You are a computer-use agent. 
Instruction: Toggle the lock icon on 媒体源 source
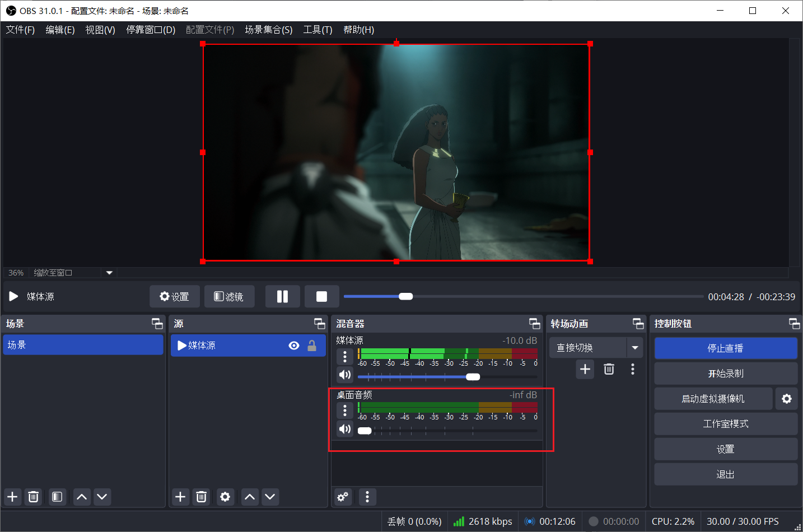[312, 346]
